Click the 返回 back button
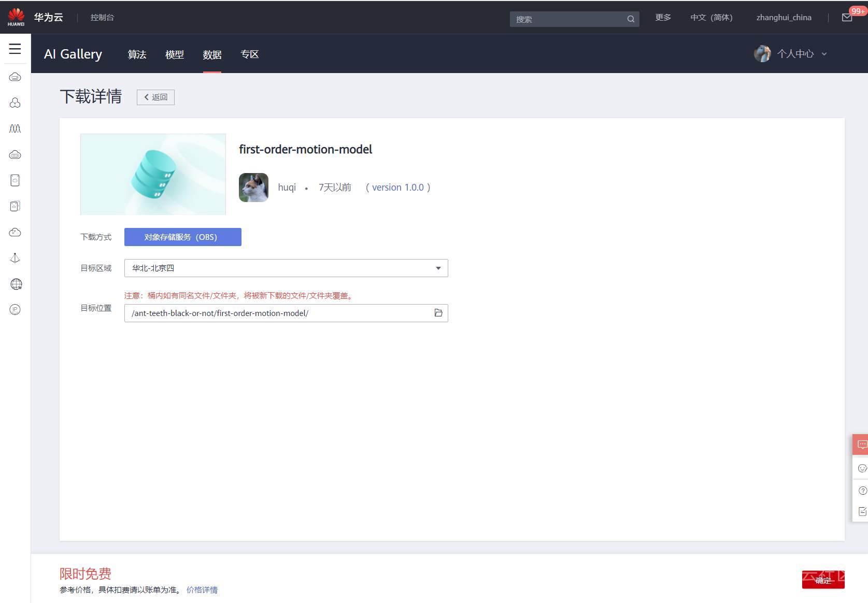The image size is (868, 603). coord(155,97)
